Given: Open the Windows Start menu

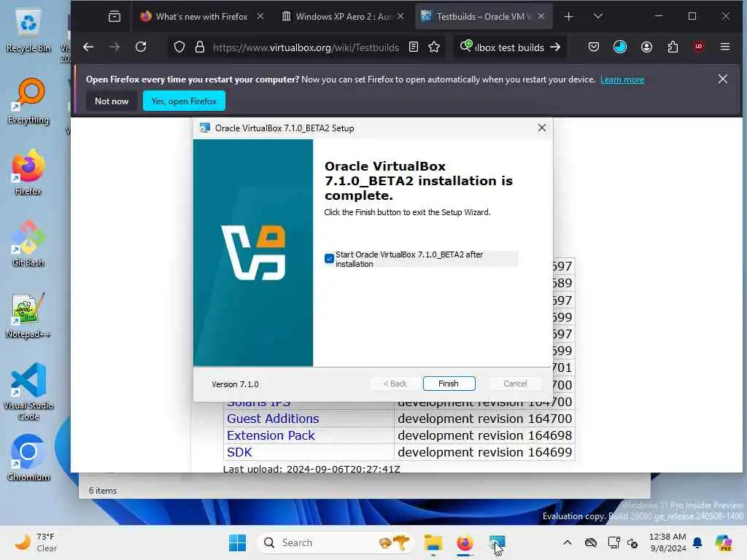Looking at the screenshot, I should [x=237, y=542].
